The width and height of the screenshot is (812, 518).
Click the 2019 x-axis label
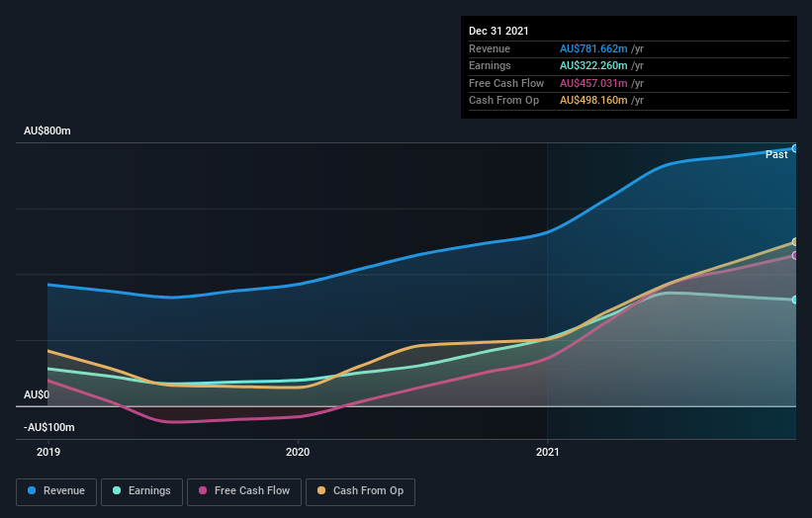(48, 452)
